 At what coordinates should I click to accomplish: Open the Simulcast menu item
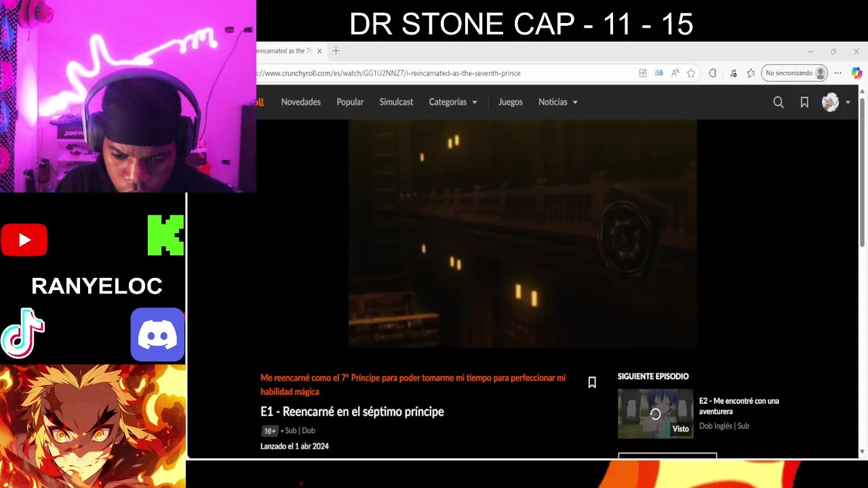click(396, 102)
